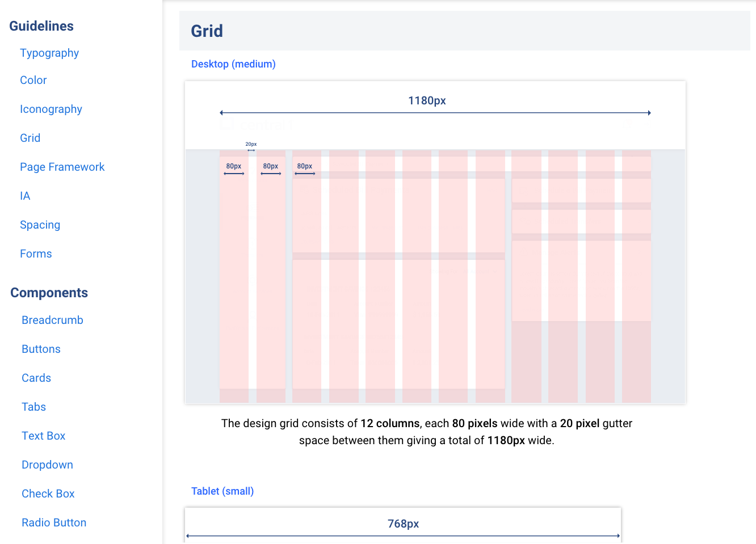Open the Radio Button component page

click(54, 522)
